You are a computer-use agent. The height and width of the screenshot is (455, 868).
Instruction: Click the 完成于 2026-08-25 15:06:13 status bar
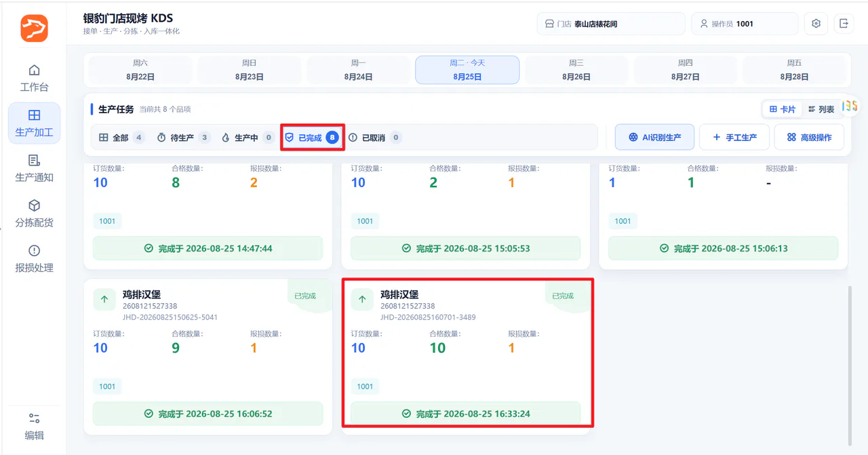point(724,248)
